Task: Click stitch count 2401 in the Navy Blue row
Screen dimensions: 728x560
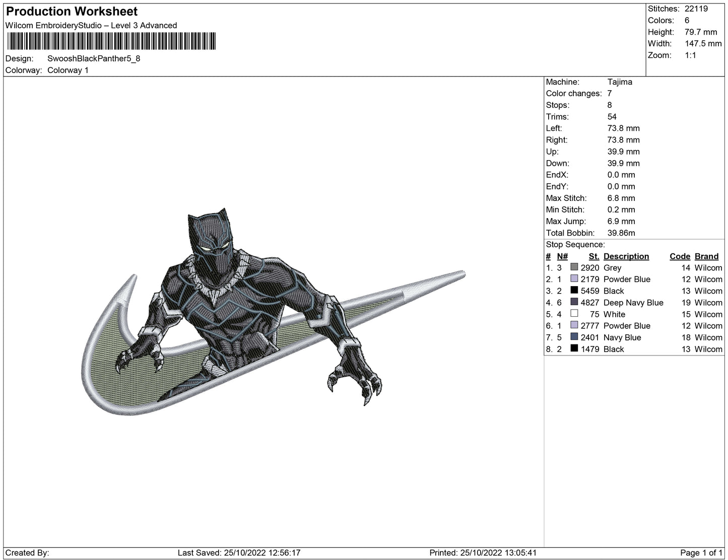Action: [590, 337]
